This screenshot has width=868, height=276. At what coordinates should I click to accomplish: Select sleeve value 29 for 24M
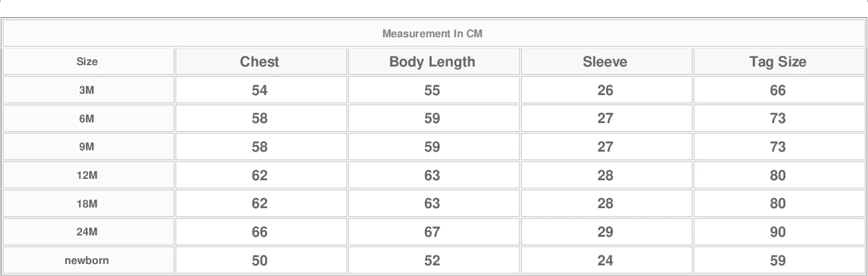(x=605, y=232)
